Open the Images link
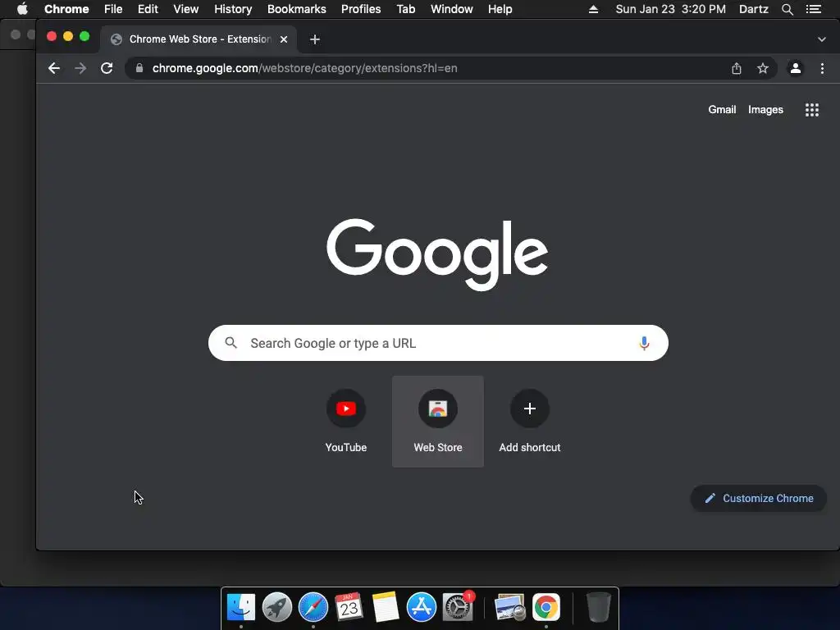This screenshot has width=840, height=630. pos(765,109)
